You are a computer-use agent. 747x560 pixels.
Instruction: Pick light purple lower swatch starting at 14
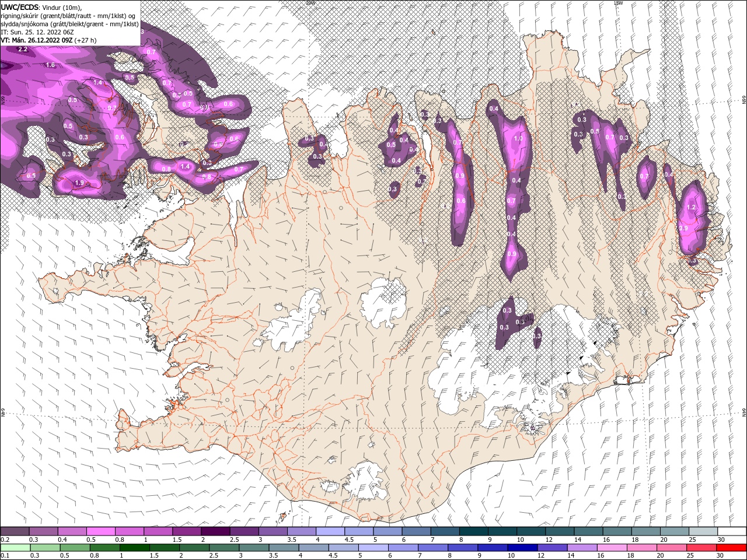pos(581,548)
